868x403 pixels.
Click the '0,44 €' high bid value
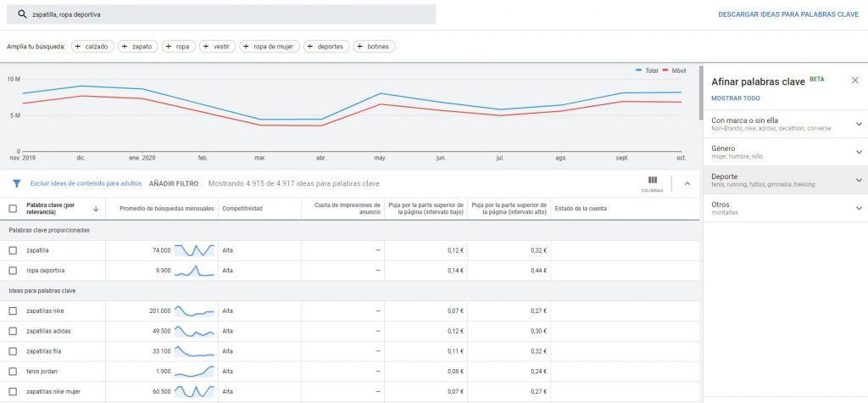[x=538, y=271]
